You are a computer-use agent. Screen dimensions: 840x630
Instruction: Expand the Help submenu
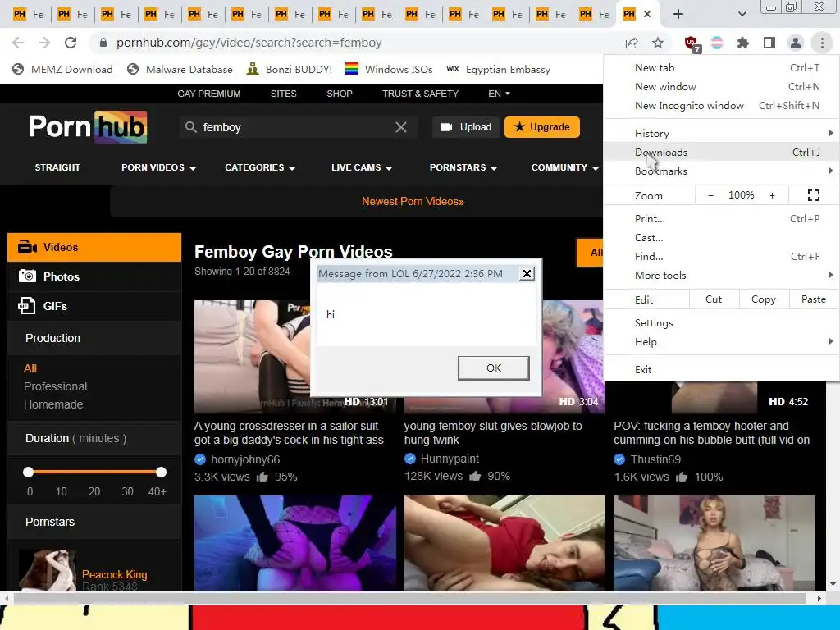[721, 342]
